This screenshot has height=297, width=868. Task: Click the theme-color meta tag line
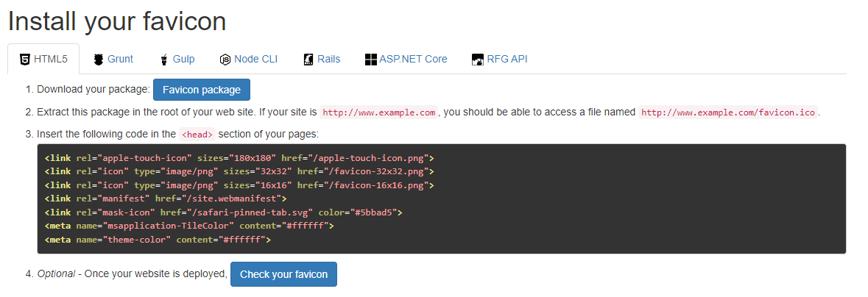point(158,240)
